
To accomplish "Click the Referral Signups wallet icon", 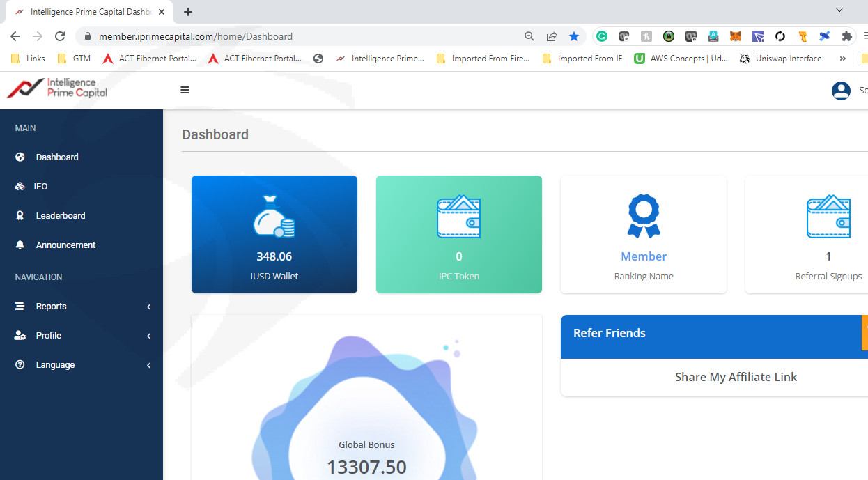I will click(828, 217).
